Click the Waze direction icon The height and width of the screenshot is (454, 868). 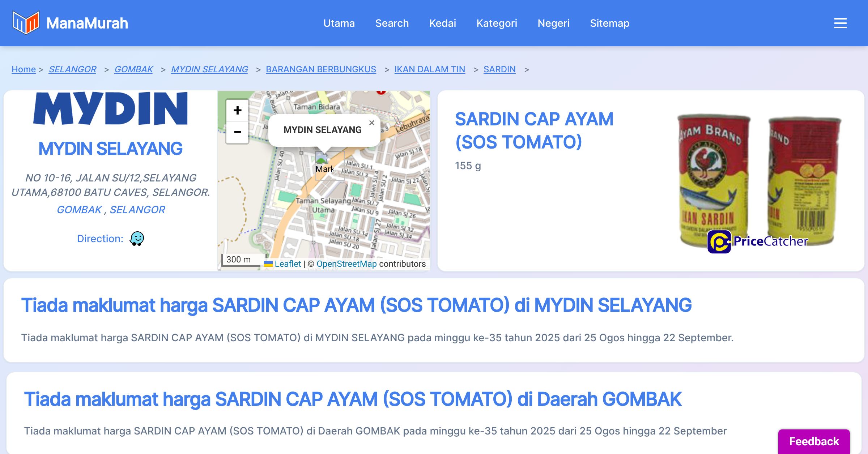(x=137, y=239)
